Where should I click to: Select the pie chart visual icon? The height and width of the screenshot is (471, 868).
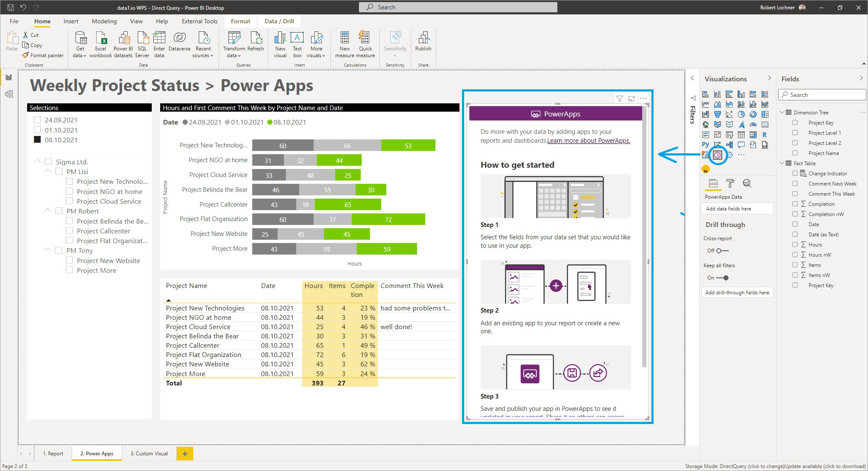pos(741,114)
